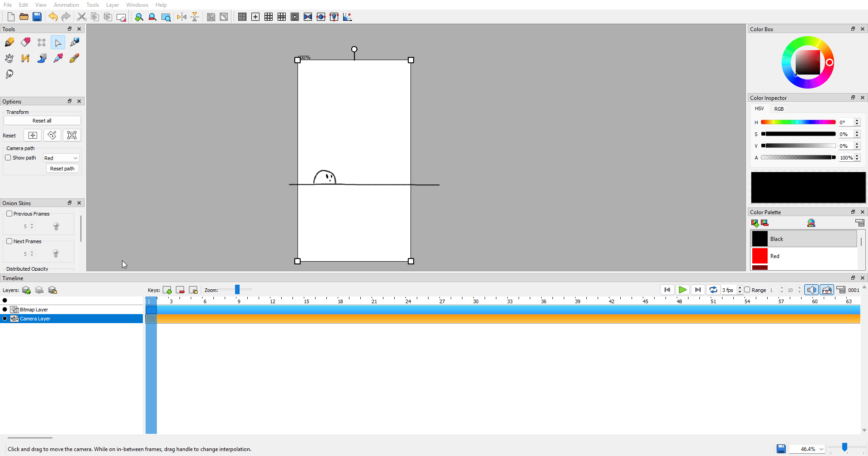The width and height of the screenshot is (868, 456).
Task: Open the timeline options menu icon
Action: coord(841,290)
